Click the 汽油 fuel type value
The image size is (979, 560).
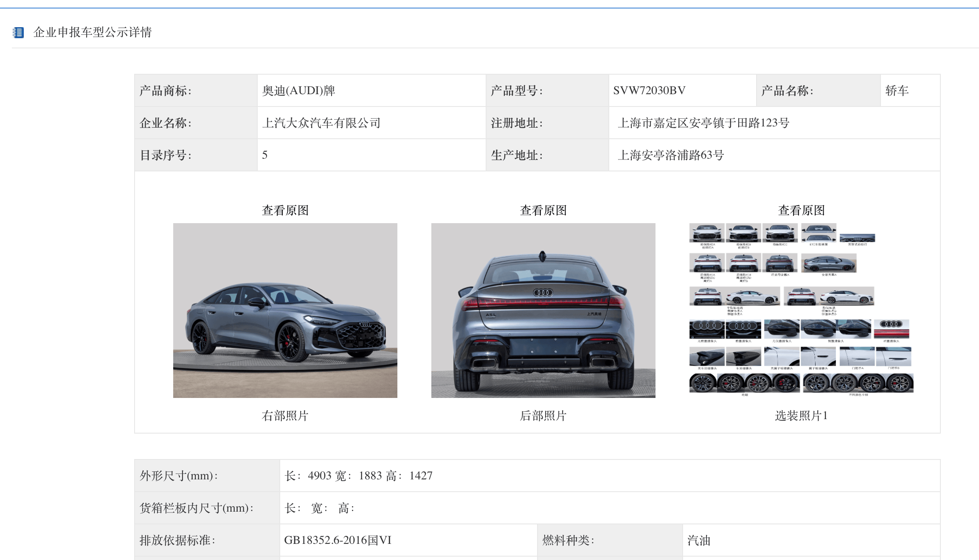698,540
